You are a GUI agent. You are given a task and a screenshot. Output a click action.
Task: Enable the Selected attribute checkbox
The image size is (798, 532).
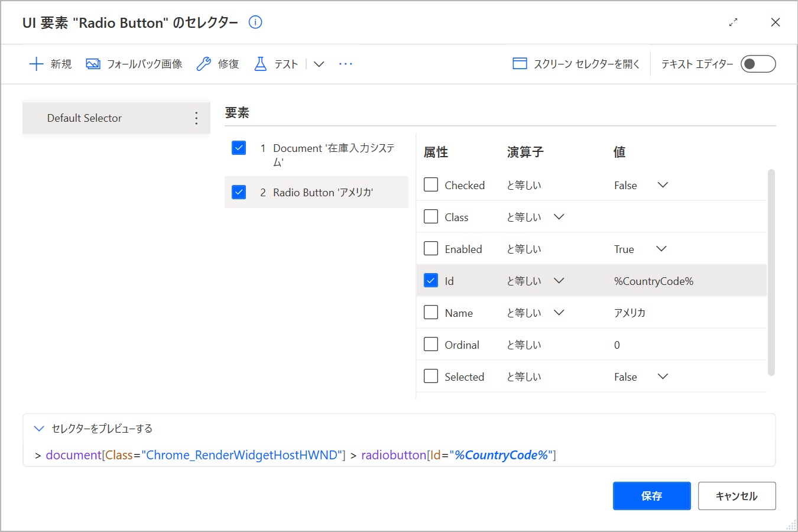coord(431,377)
